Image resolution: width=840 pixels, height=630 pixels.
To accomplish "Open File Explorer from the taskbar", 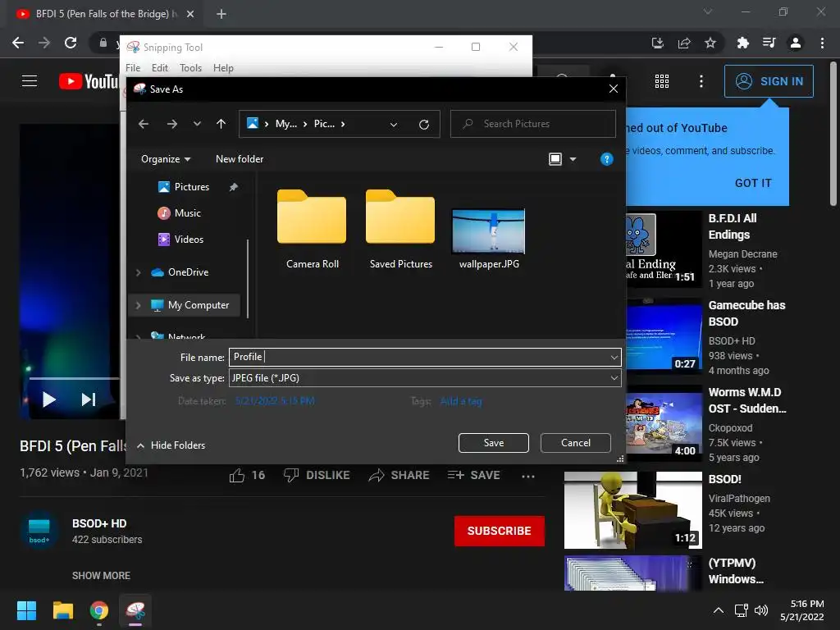I will (x=62, y=610).
